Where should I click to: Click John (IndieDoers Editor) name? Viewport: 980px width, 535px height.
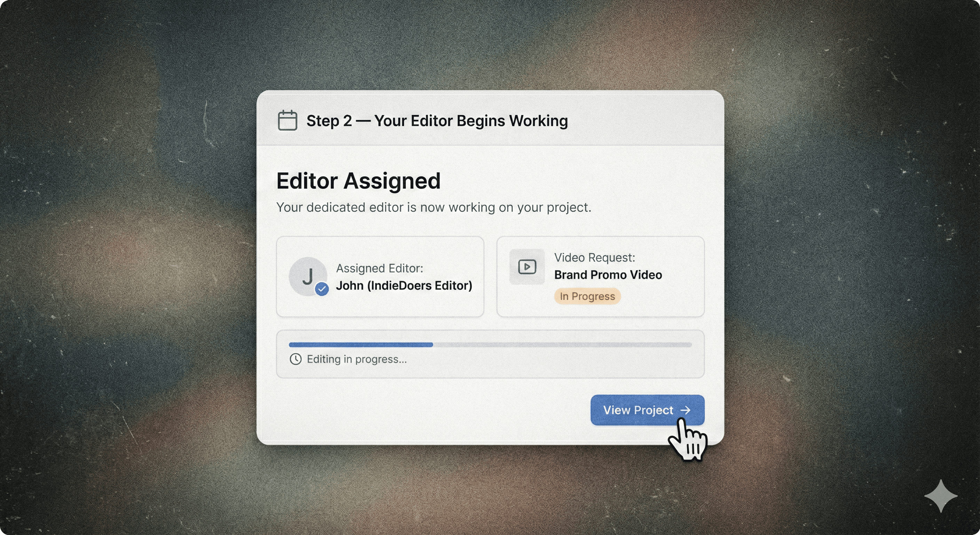click(x=404, y=286)
